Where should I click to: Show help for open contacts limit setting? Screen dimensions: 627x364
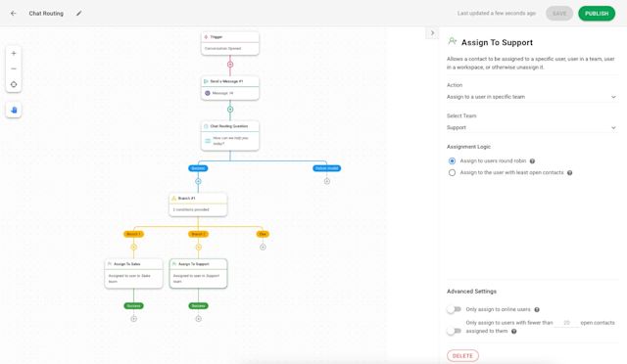513,332
